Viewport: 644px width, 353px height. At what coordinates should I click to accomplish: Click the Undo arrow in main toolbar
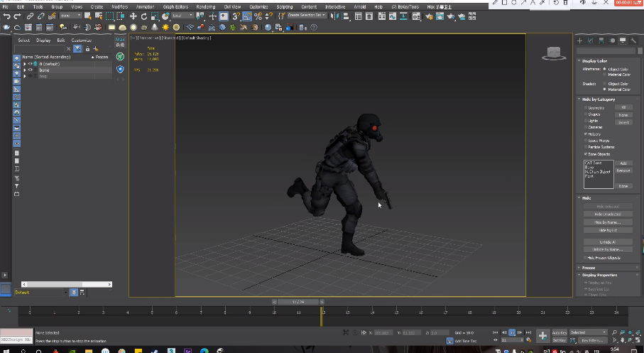6,16
